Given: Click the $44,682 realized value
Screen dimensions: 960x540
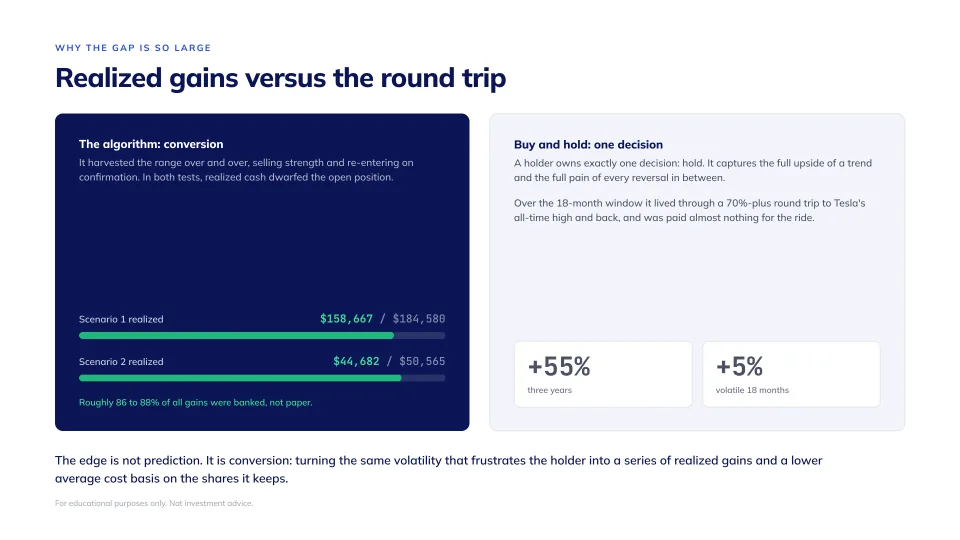Looking at the screenshot, I should [x=356, y=361].
